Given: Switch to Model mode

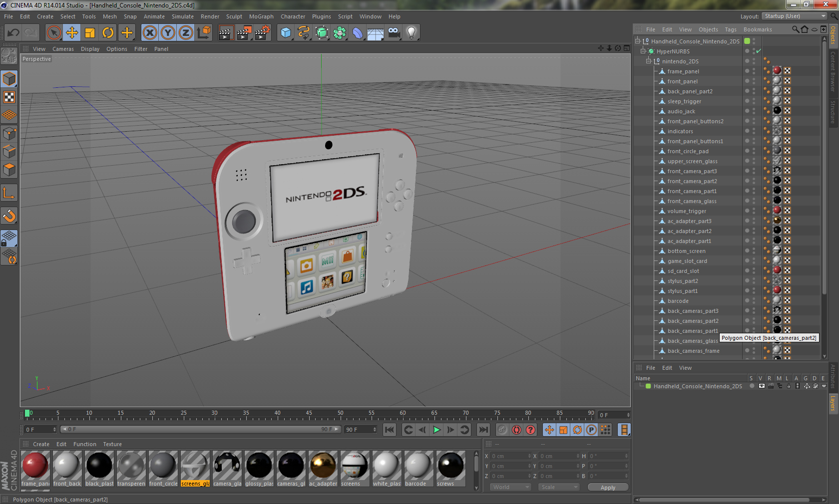Looking at the screenshot, I should coord(9,79).
